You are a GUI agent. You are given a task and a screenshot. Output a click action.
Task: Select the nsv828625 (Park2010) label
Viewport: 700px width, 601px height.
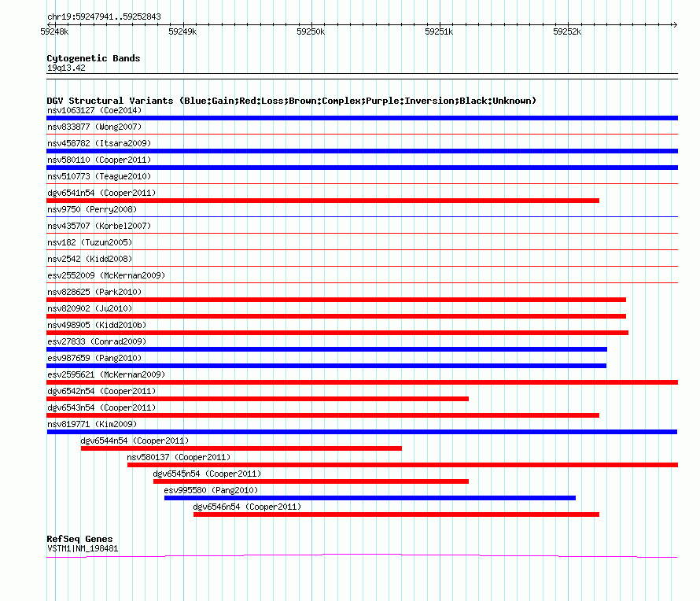click(x=94, y=292)
